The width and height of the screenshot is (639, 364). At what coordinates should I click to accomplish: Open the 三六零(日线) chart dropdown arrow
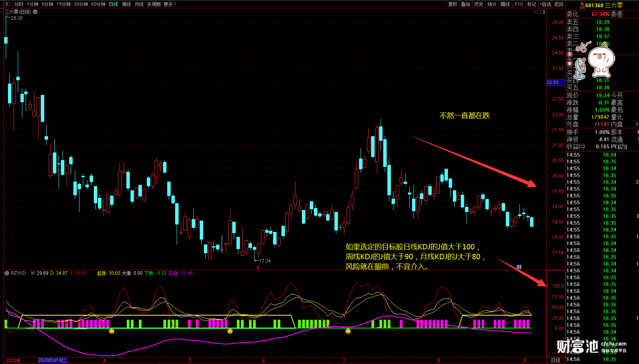(x=35, y=12)
